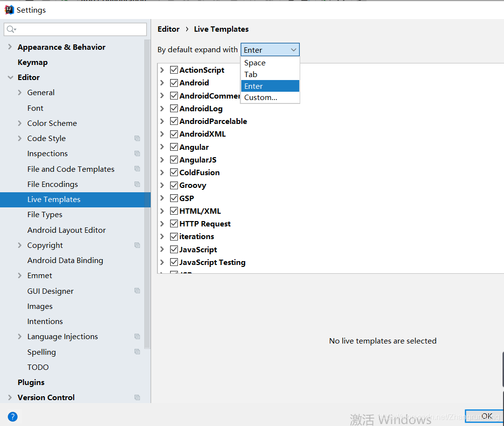The height and width of the screenshot is (426, 504).
Task: Disable the AndroidXML template group
Action: (174, 134)
